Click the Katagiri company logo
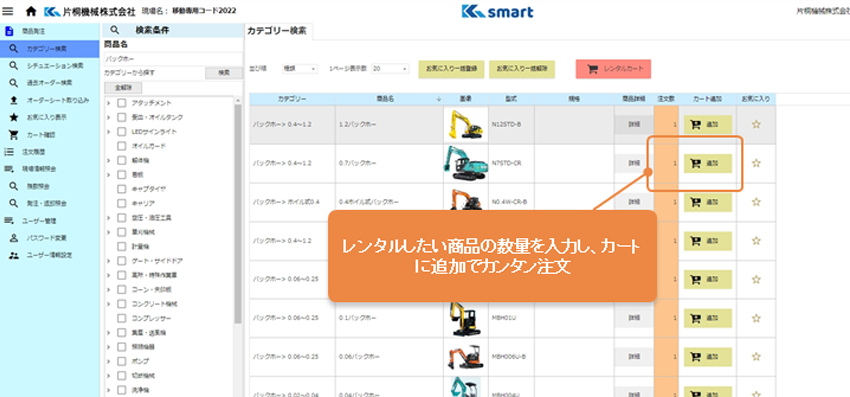This screenshot has height=397, width=850. pyautogui.click(x=89, y=11)
